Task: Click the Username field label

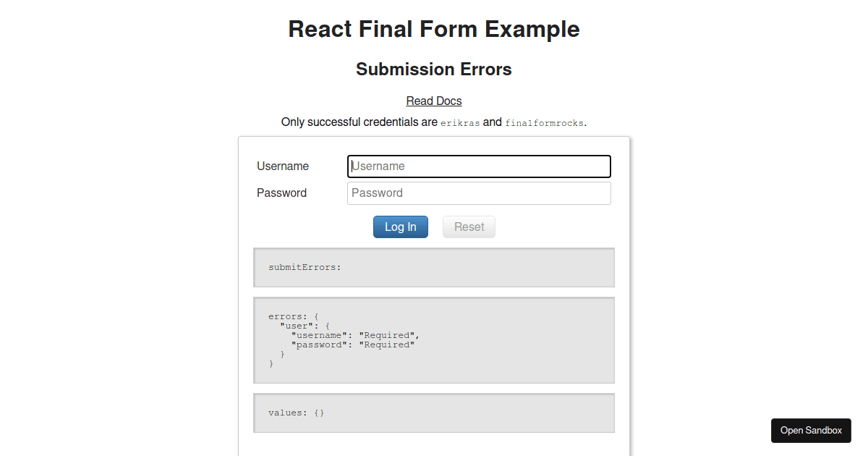Action: [x=282, y=166]
